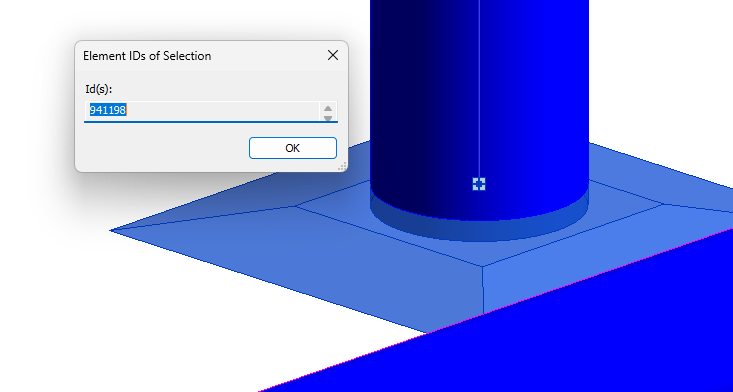Close the Element IDs of Selection dialog
The width and height of the screenshot is (733, 392).
click(x=333, y=55)
